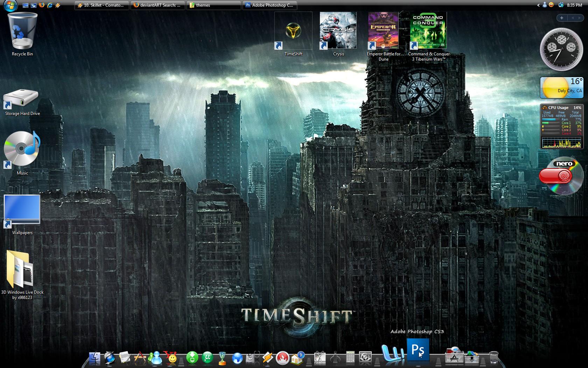588x368 pixels.
Task: Click the CPU Usage meter gadget
Action: tap(561, 127)
